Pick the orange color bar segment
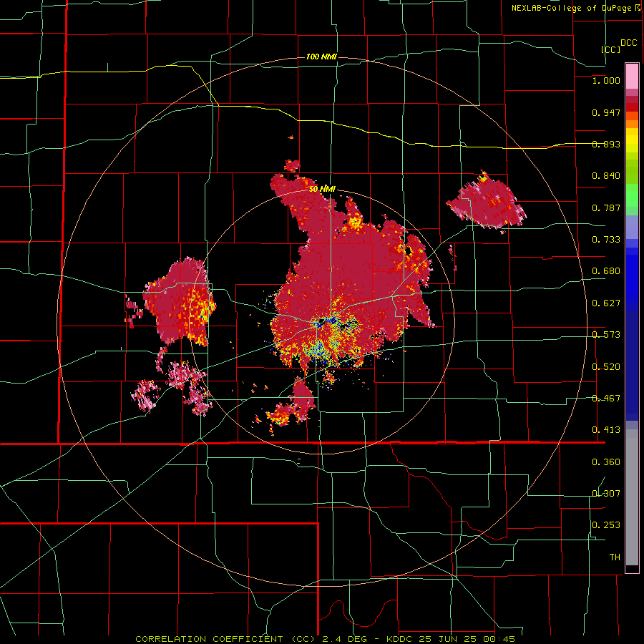 pyautogui.click(x=632, y=124)
